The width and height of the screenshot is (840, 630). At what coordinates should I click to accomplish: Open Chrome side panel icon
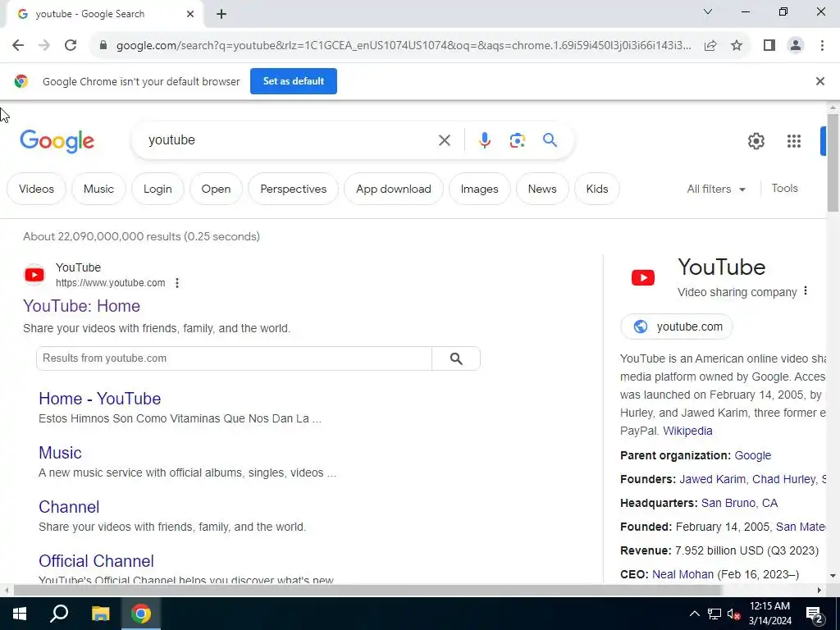[x=769, y=46]
